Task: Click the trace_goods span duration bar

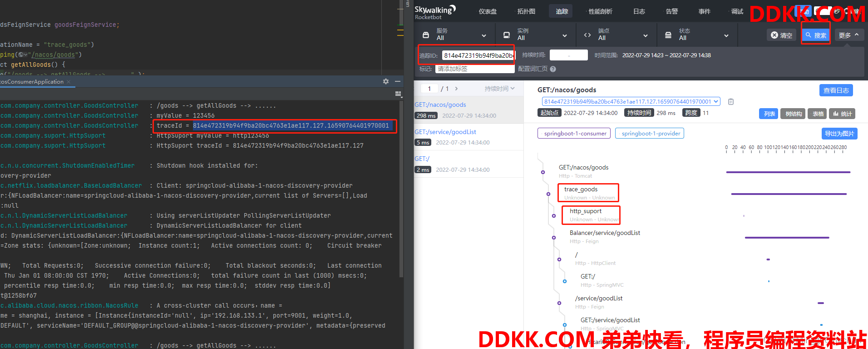Action: click(789, 194)
